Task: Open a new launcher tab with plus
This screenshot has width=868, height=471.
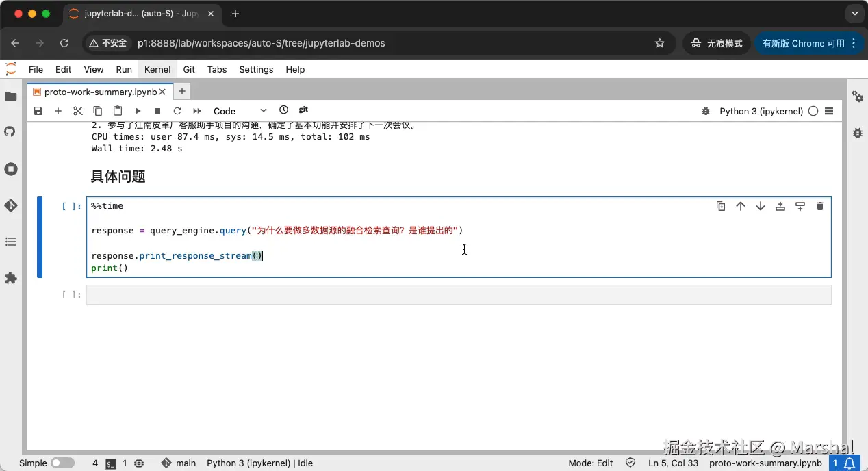Action: pos(181,91)
